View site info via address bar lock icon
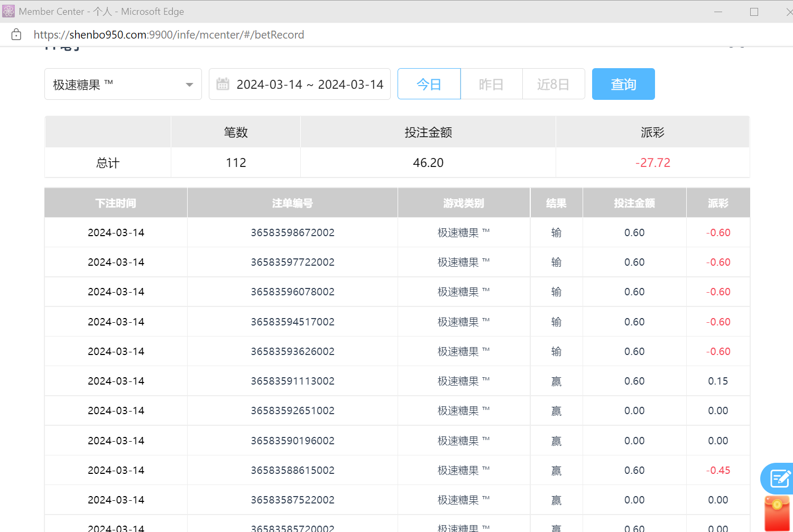 [x=16, y=35]
